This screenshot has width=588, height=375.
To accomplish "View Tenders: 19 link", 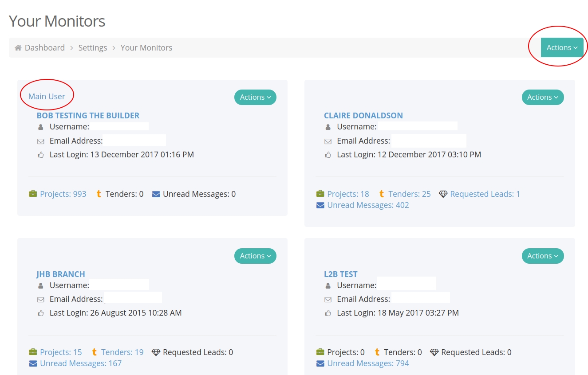I will point(122,352).
